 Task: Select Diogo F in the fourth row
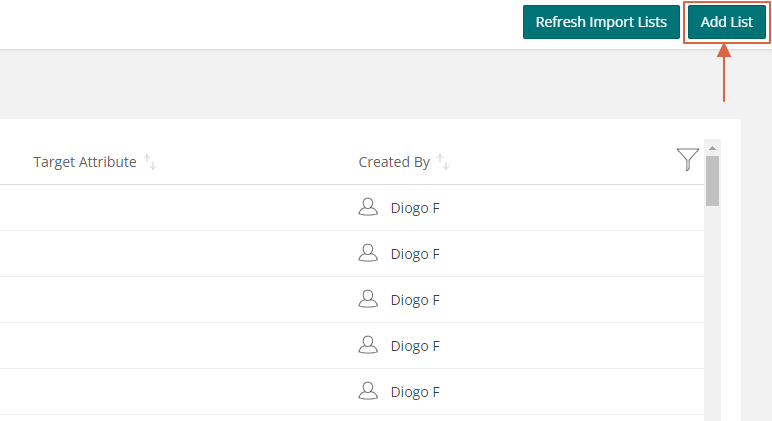tap(415, 346)
